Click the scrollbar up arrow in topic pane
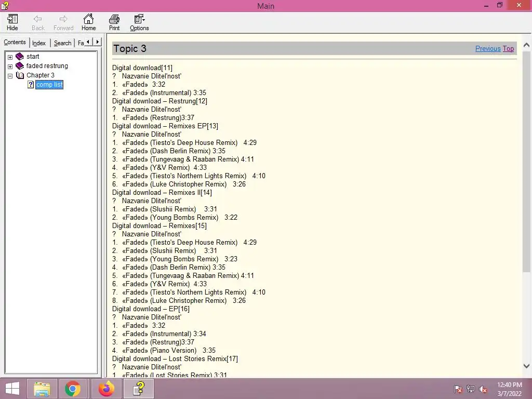The image size is (532, 399). 526,45
